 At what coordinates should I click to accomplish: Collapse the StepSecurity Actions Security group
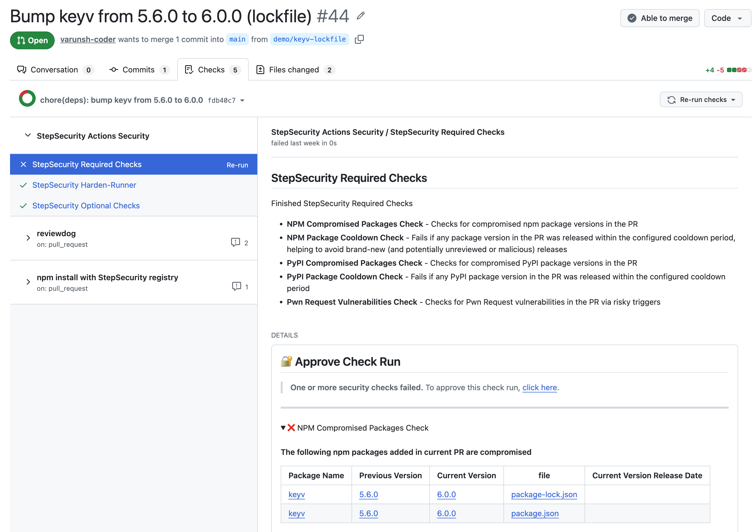pyautogui.click(x=28, y=135)
